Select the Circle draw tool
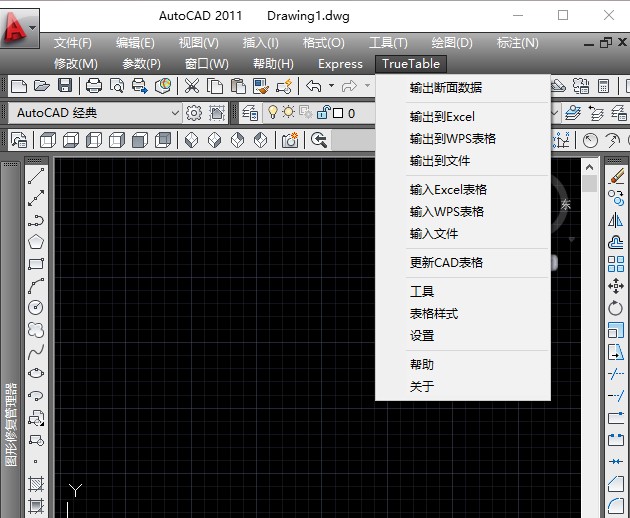630x518 pixels. pyautogui.click(x=36, y=308)
